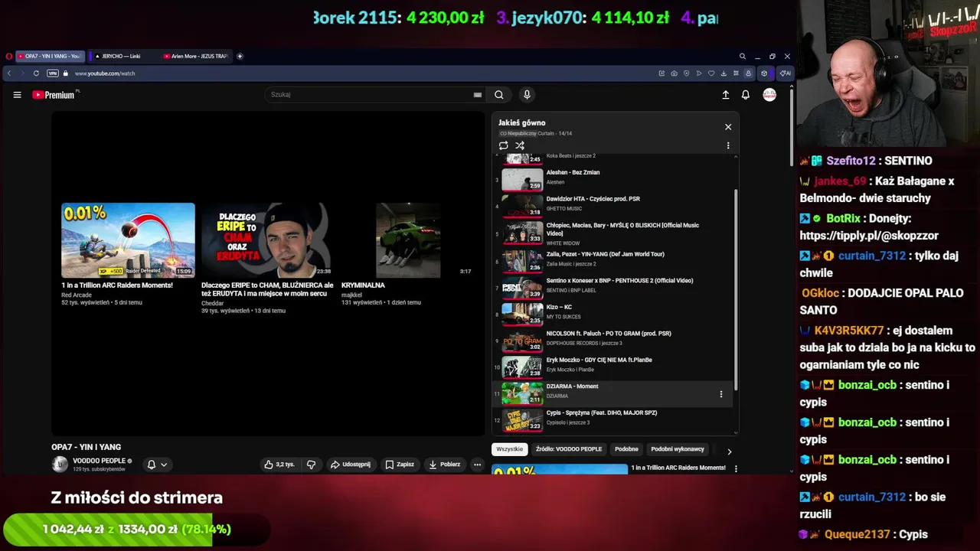Play Dlaczego ERIPE to CHAM endscreen video
The height and width of the screenshot is (551, 980).
(267, 240)
